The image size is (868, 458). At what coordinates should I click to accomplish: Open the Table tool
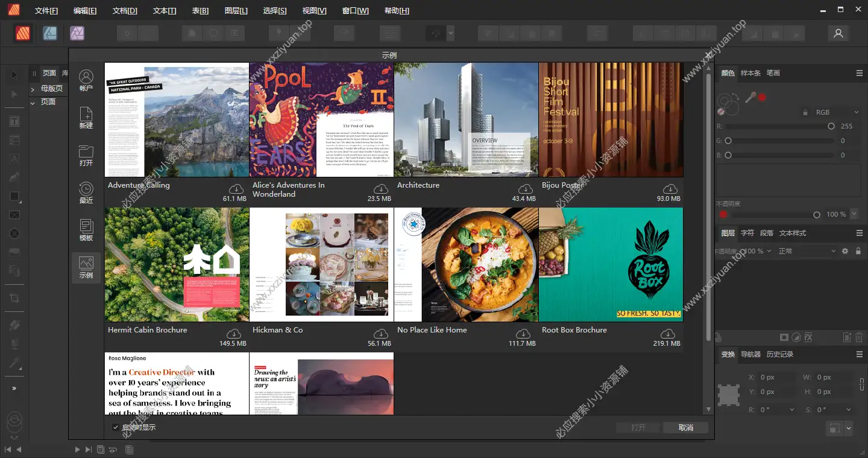(x=14, y=139)
